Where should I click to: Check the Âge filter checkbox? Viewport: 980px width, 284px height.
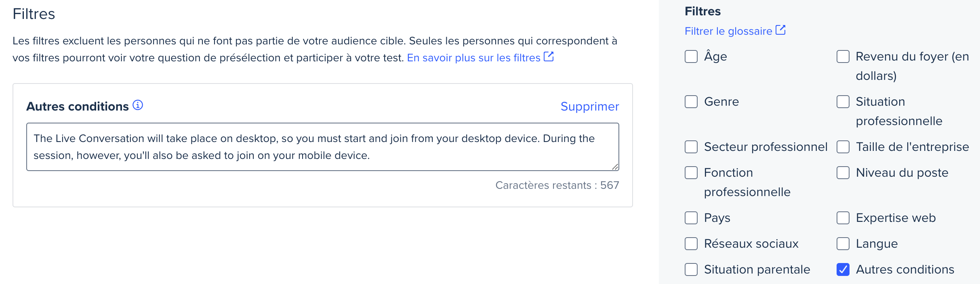click(691, 56)
